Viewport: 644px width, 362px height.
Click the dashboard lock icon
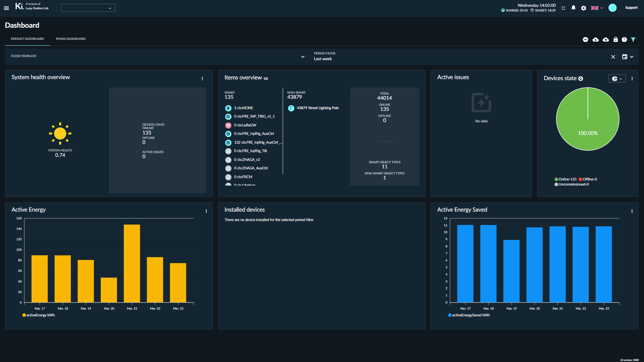[616, 40]
